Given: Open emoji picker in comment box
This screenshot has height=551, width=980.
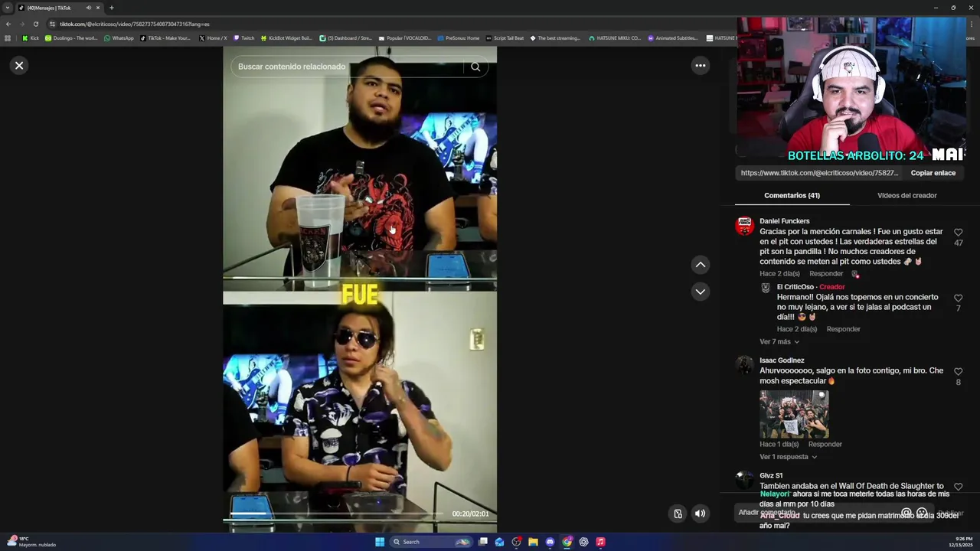Looking at the screenshot, I should [x=922, y=513].
